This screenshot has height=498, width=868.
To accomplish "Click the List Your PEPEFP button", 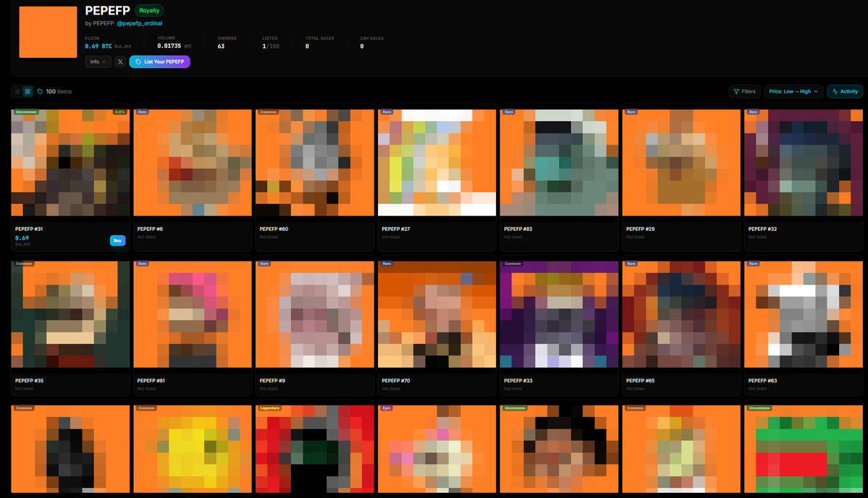I will (159, 62).
